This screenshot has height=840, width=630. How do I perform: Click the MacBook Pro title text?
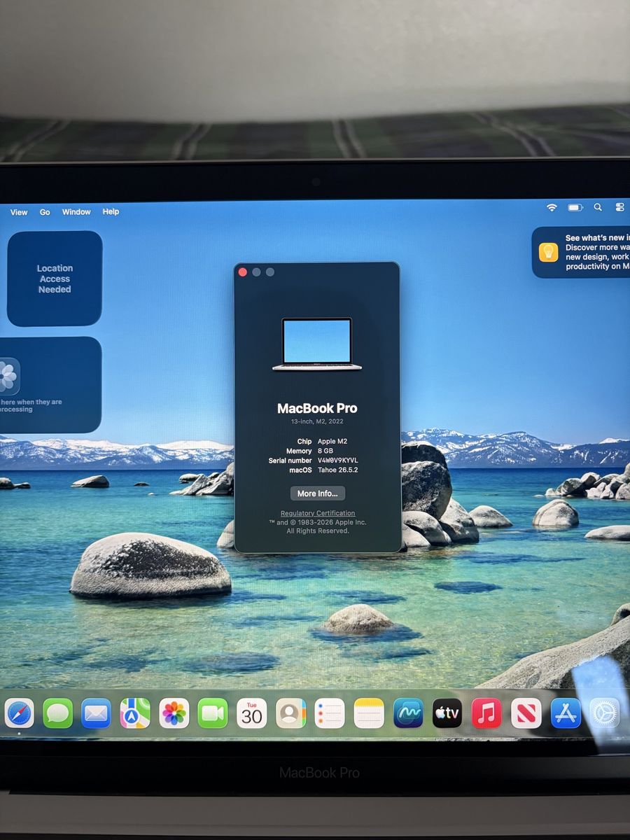[x=317, y=408]
